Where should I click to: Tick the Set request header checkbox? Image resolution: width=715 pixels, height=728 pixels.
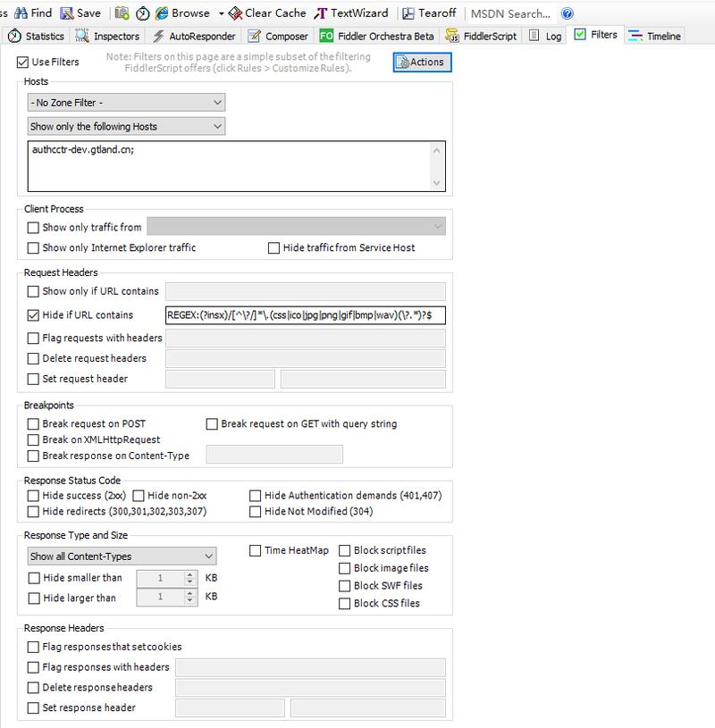click(33, 379)
